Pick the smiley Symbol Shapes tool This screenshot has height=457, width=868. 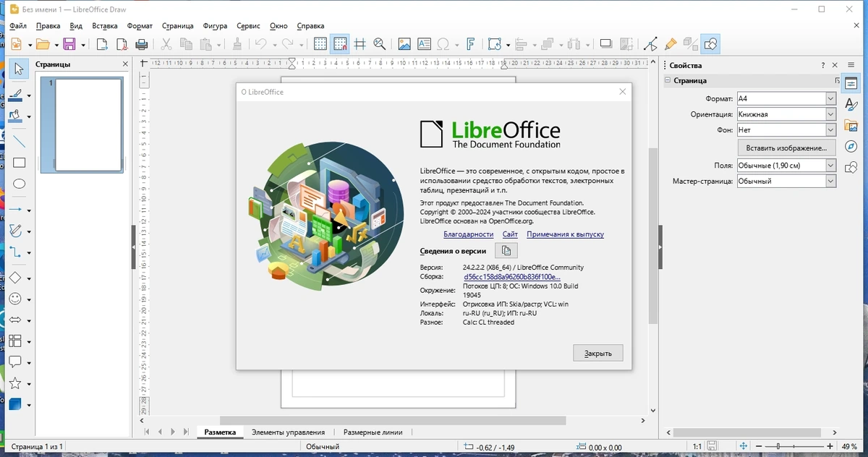click(x=15, y=299)
